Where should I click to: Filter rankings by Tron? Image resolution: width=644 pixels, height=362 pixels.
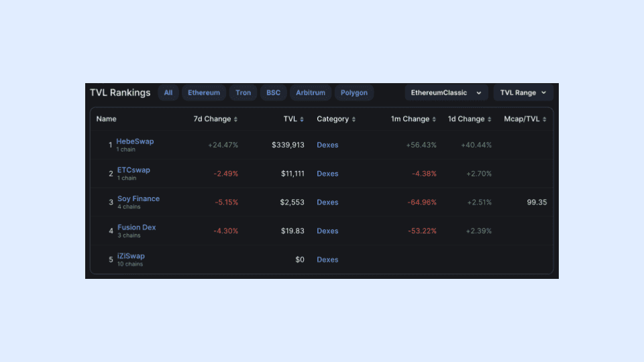point(244,93)
